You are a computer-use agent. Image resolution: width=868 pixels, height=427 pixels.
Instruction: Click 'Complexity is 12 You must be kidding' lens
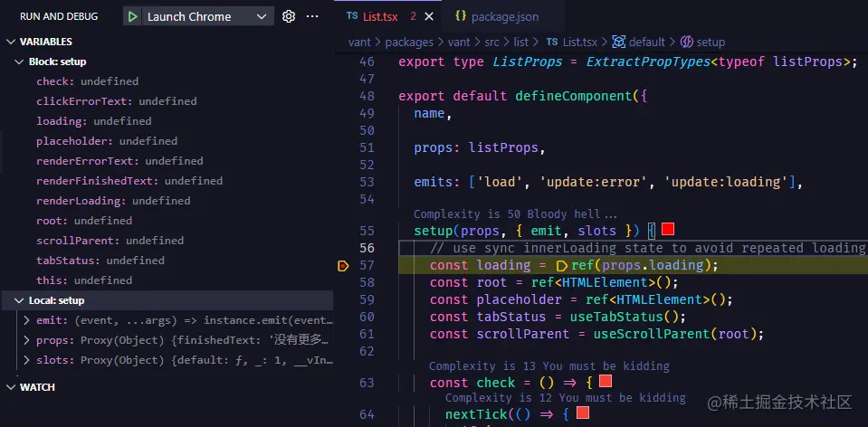pyautogui.click(x=565, y=398)
